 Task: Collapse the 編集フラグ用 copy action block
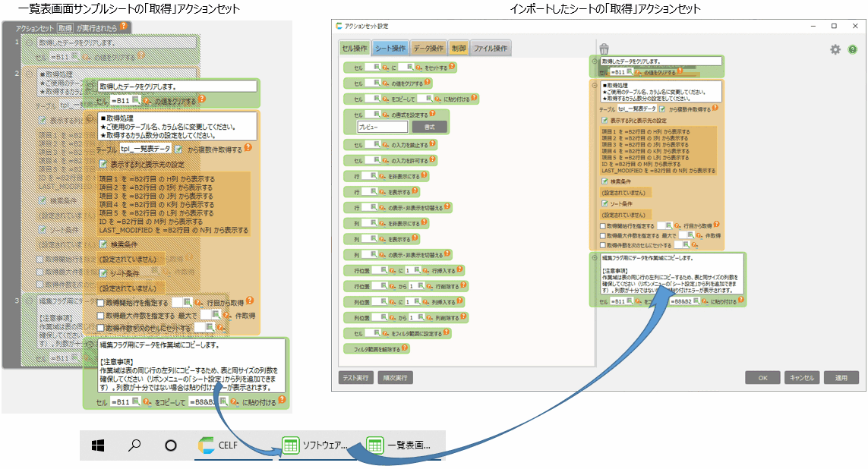click(x=595, y=257)
